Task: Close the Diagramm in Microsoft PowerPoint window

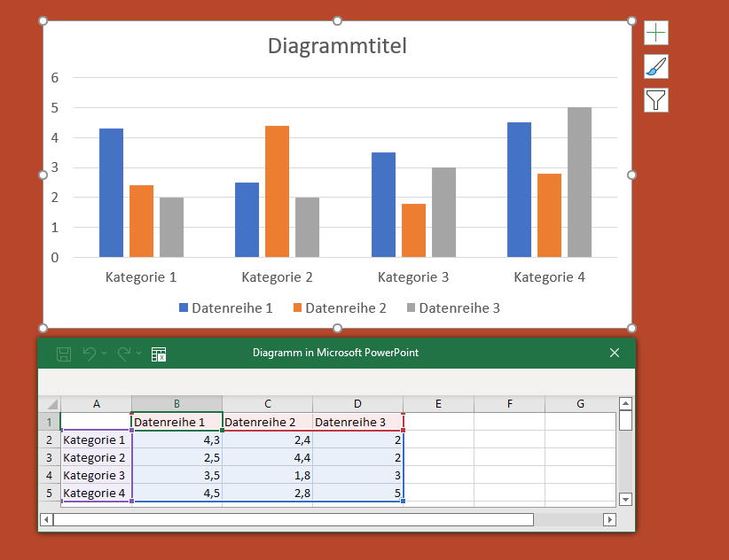Action: pyautogui.click(x=615, y=353)
